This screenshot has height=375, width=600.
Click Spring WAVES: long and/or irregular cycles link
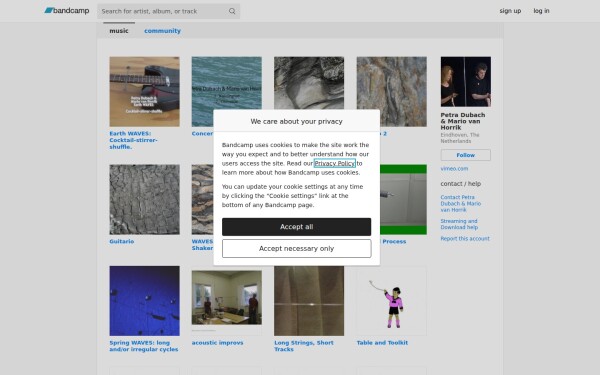[x=143, y=346]
